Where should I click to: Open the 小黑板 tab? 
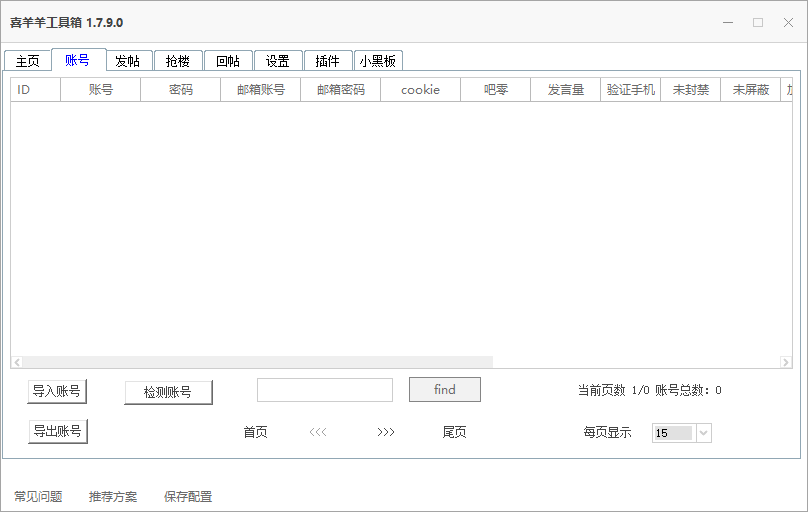click(378, 61)
